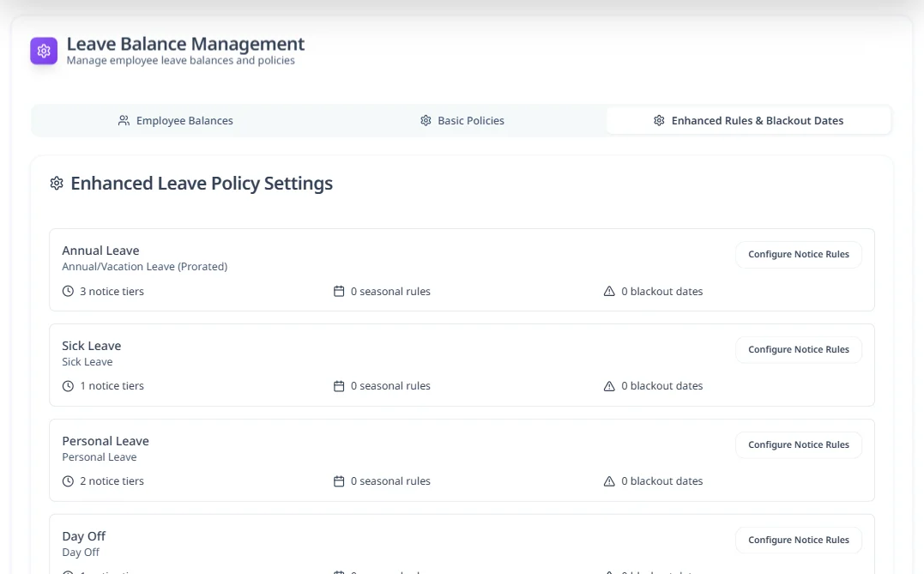Screen dimensions: 924x574
Task: Click '0 blackout dates' in Annual Leave card
Action: [x=661, y=291]
